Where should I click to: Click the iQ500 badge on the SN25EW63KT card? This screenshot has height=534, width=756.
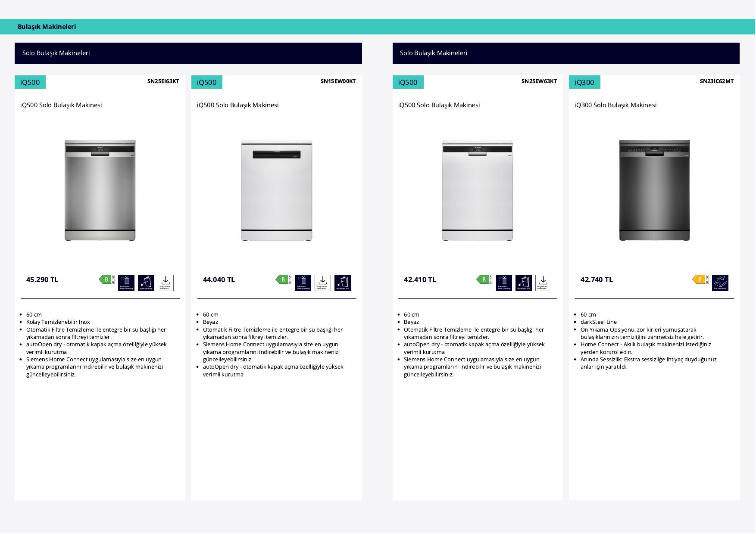[x=408, y=82]
